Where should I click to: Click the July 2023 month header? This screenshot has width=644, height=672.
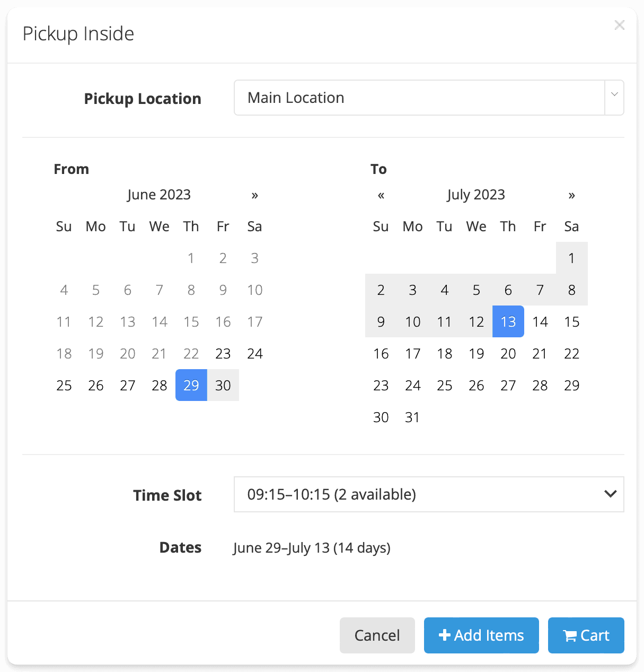[x=475, y=195]
